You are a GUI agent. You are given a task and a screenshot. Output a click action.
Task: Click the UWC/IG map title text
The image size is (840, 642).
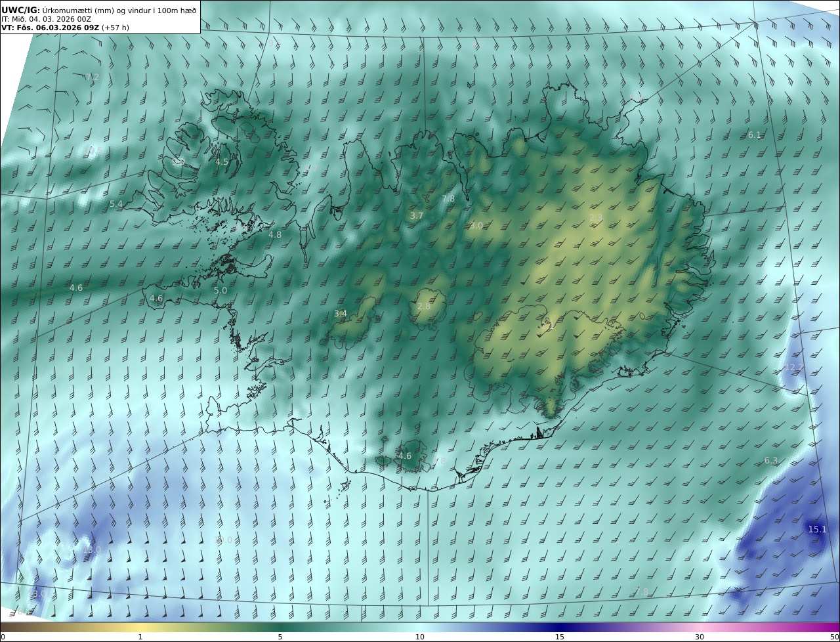[x=98, y=10]
